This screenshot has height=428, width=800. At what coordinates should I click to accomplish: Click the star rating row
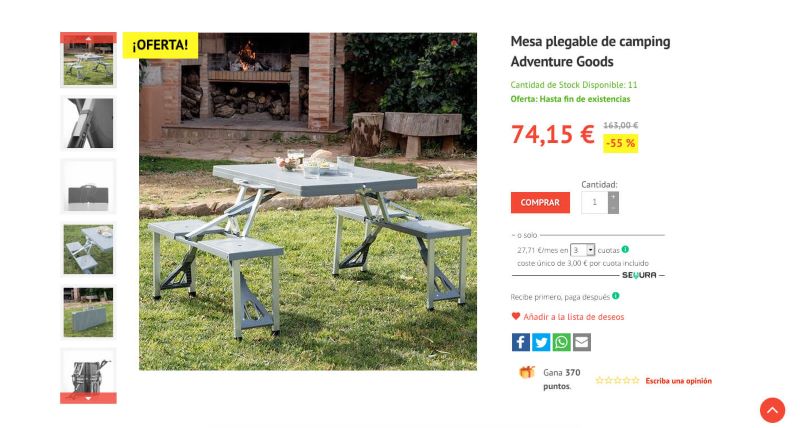tap(617, 381)
